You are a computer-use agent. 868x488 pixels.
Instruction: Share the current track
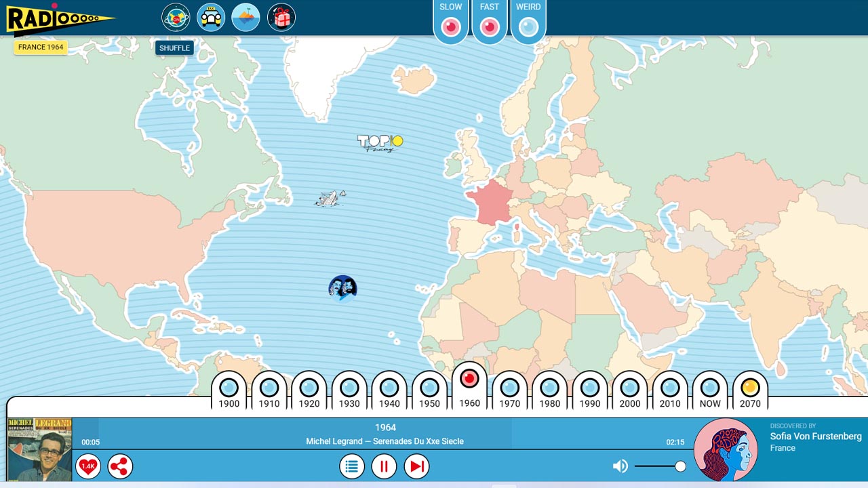point(120,466)
